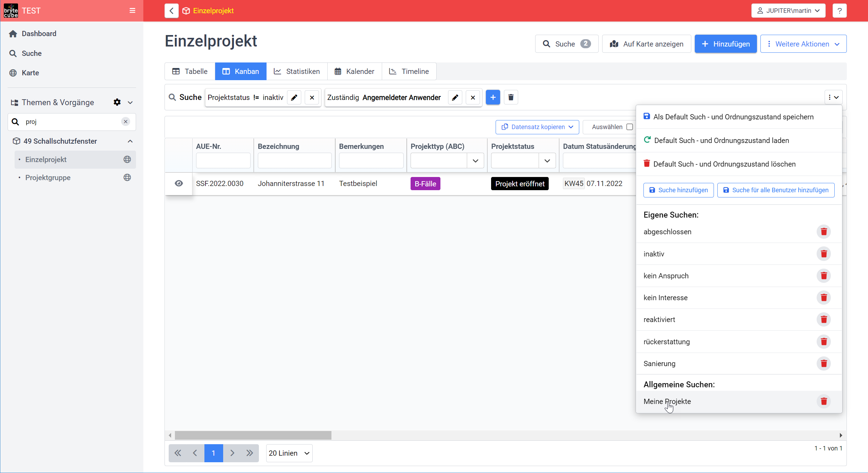Edit the Zuständig filter with pencil icon
The width and height of the screenshot is (868, 473).
[455, 98]
